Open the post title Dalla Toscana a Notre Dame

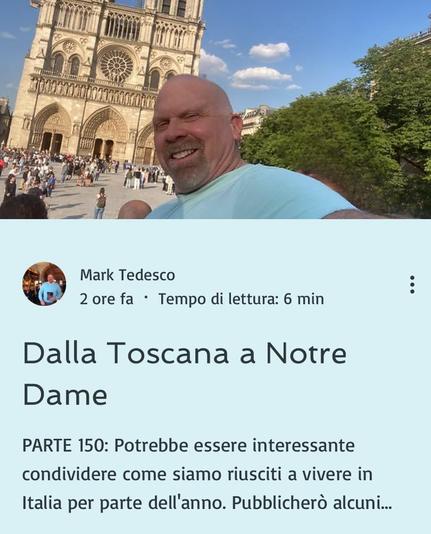coord(185,374)
